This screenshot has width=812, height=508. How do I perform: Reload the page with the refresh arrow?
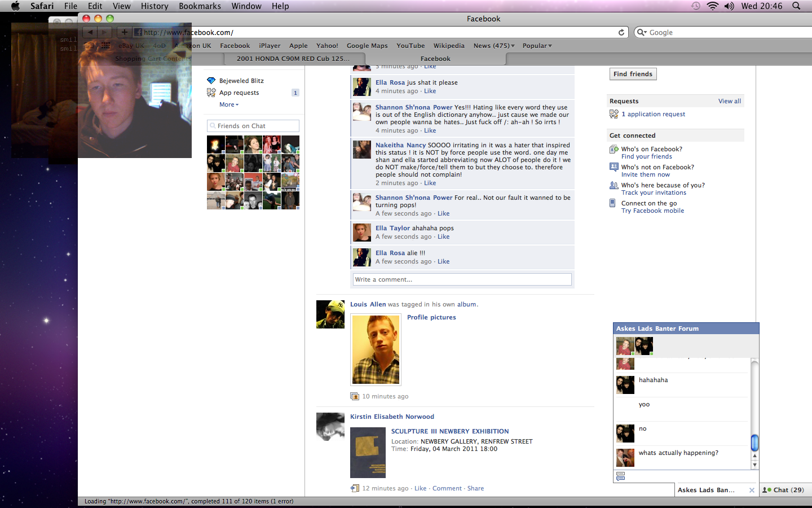tap(621, 32)
